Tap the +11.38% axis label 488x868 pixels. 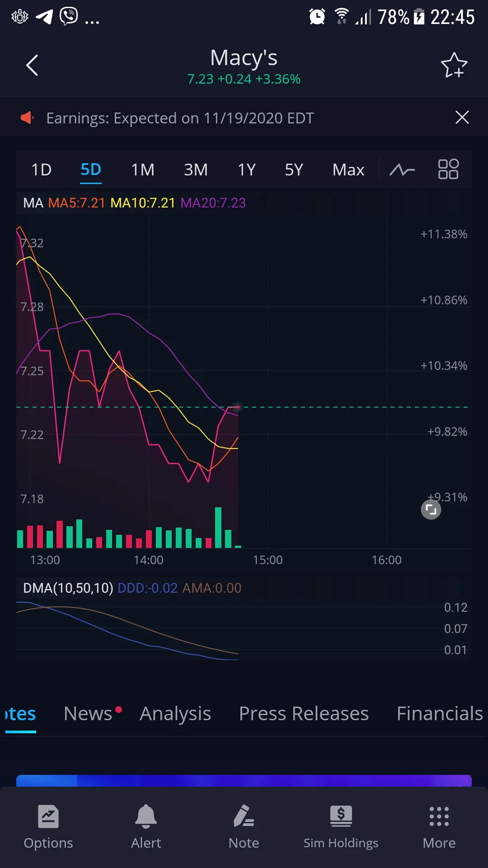point(444,234)
